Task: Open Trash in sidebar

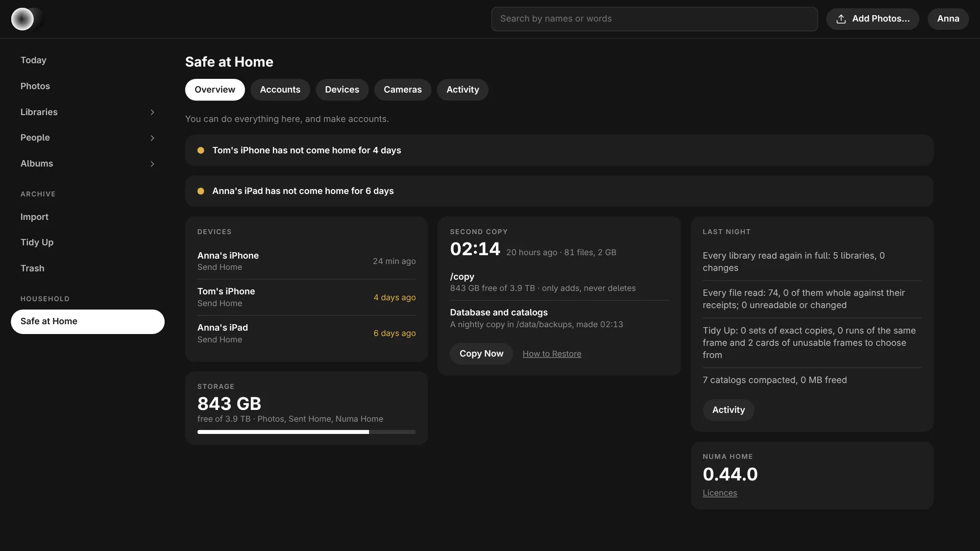Action: pos(87,268)
